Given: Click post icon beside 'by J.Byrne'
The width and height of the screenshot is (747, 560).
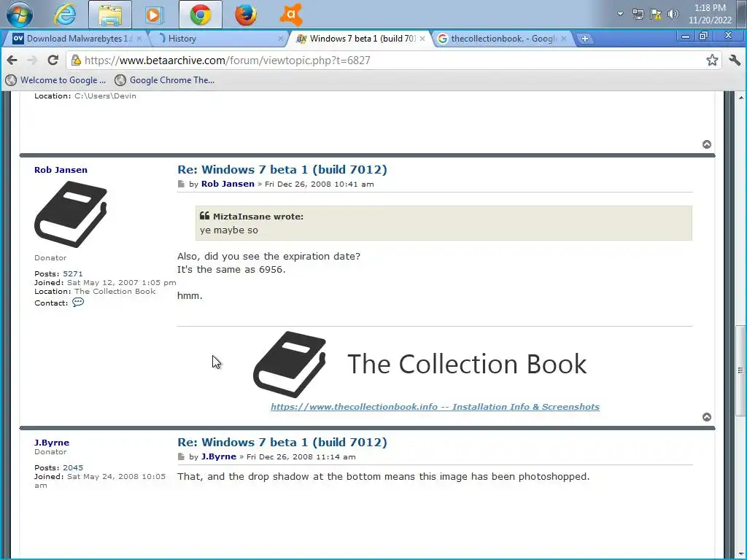Looking at the screenshot, I should [x=181, y=456].
